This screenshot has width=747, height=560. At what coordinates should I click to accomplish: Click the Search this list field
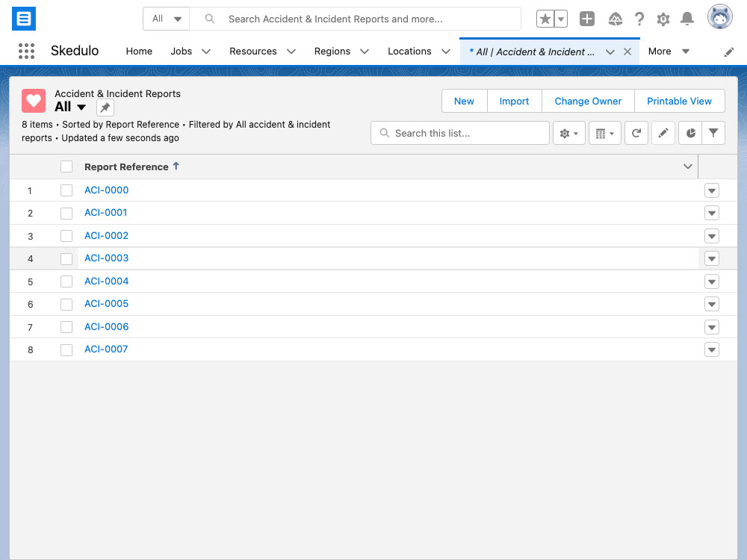459,134
